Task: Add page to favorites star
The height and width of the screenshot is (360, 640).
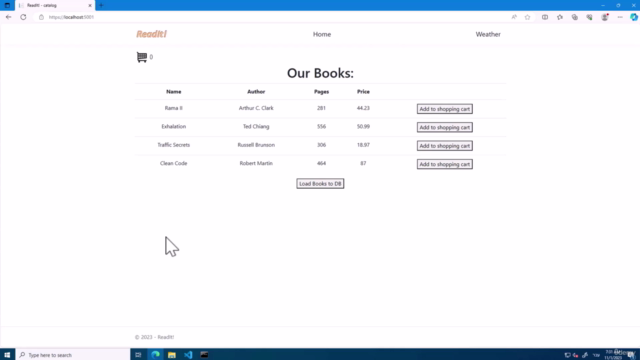Action: [x=527, y=17]
